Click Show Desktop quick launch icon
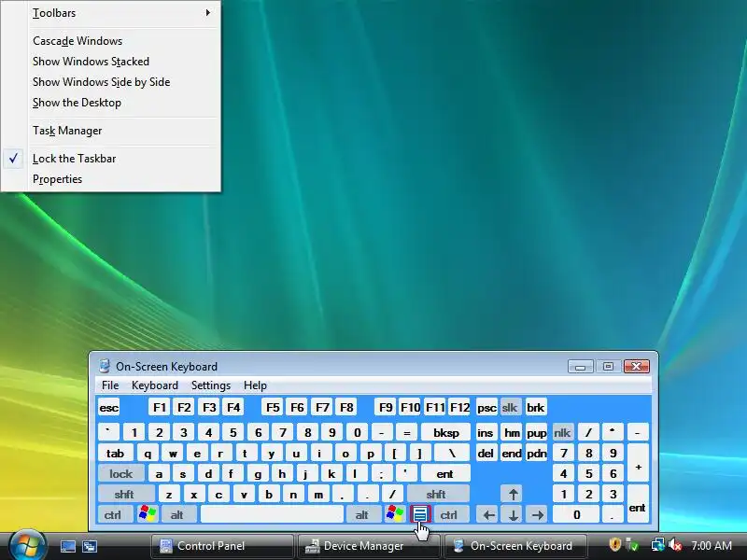The height and width of the screenshot is (560, 747). (68, 546)
